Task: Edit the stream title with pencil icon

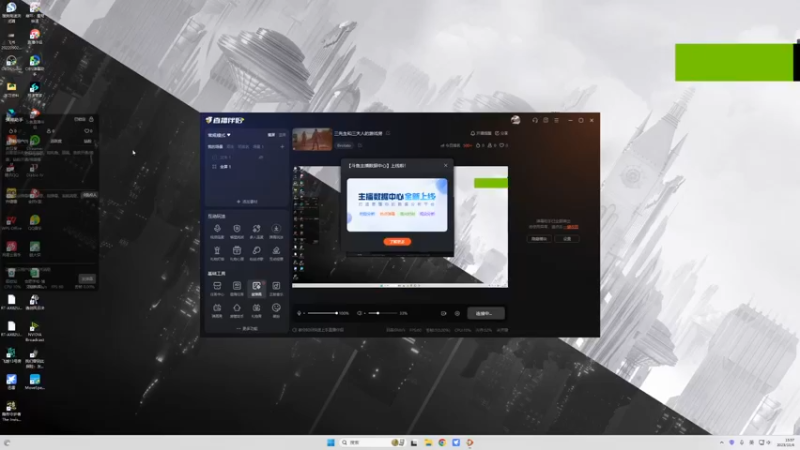Action: click(x=388, y=133)
